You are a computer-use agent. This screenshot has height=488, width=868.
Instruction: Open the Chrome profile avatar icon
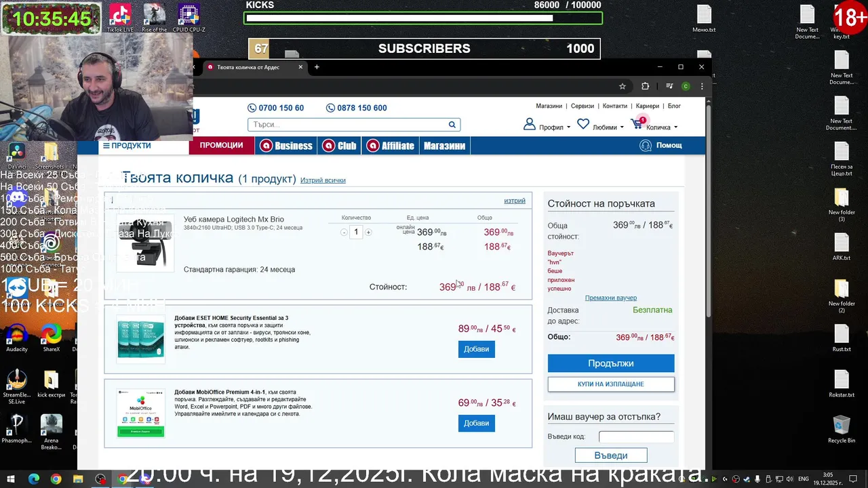tap(686, 86)
